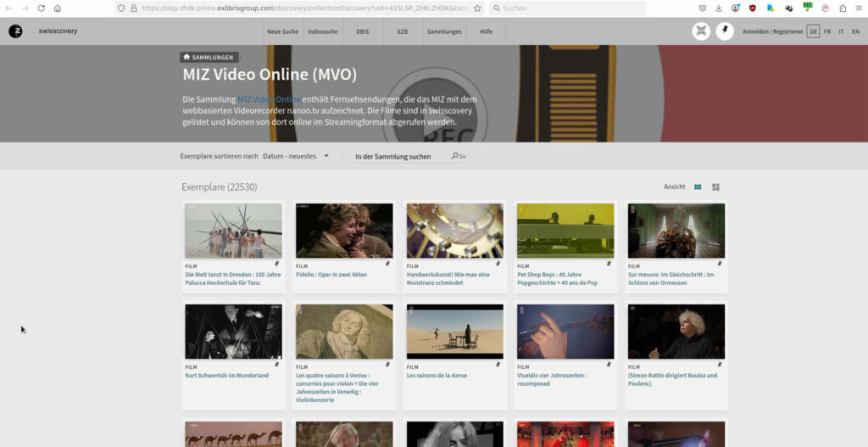Open the QR code scanner icon

[x=701, y=31]
